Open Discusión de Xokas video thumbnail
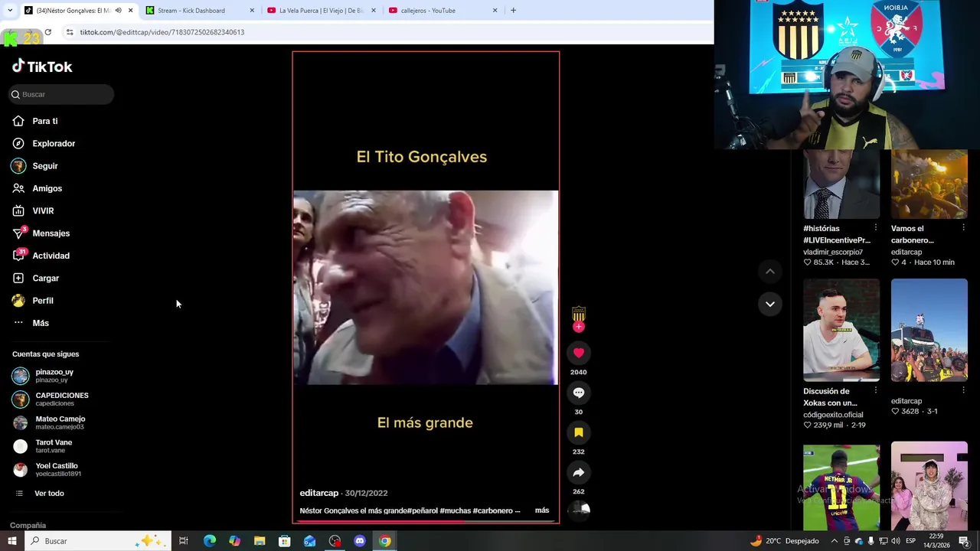The width and height of the screenshot is (980, 551). tap(841, 330)
